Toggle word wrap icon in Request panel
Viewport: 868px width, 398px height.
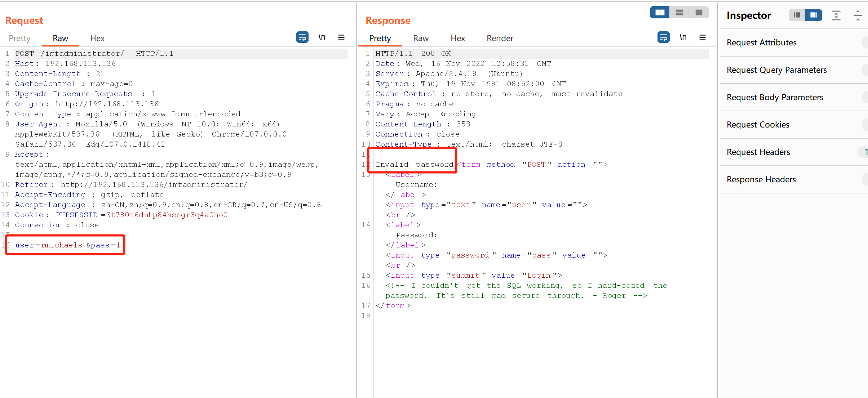tap(302, 37)
